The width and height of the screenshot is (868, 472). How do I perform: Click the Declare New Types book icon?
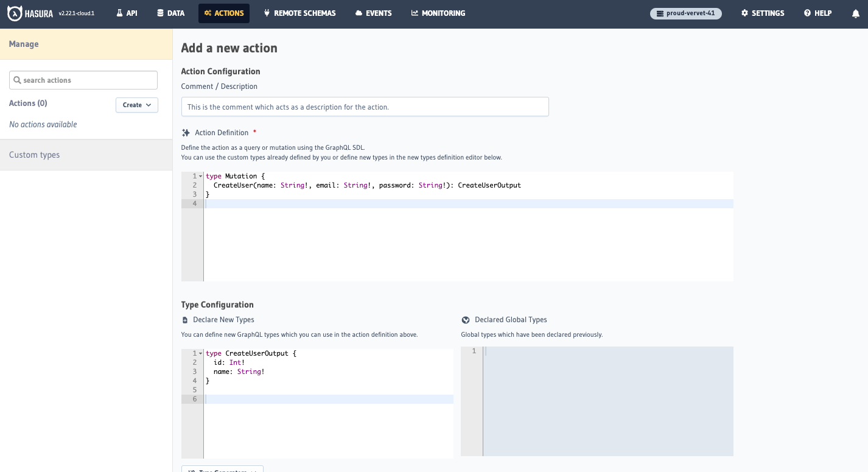(184, 319)
